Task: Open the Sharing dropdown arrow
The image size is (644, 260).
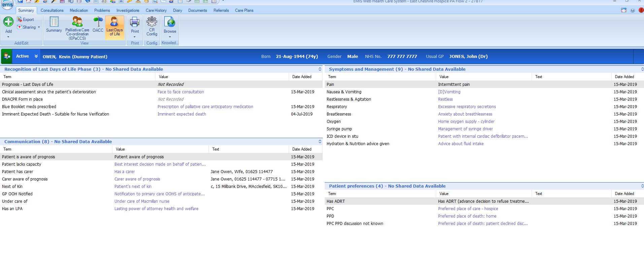Action: 39,27
